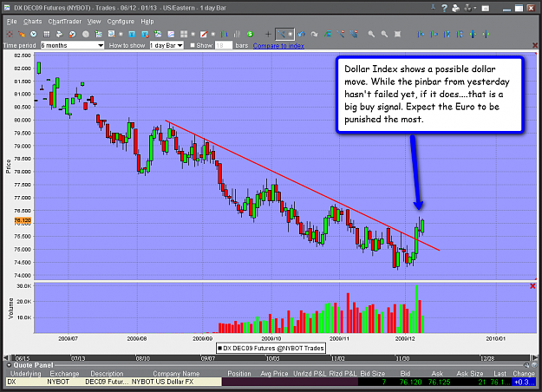This screenshot has width=542, height=392.
Task: Click the clock icon in toolbar
Action: 34,34
